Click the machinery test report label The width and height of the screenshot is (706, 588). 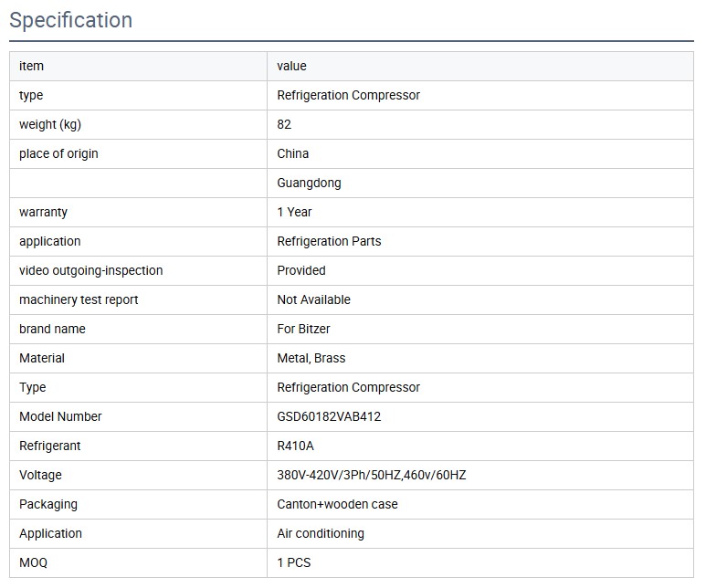tap(79, 299)
